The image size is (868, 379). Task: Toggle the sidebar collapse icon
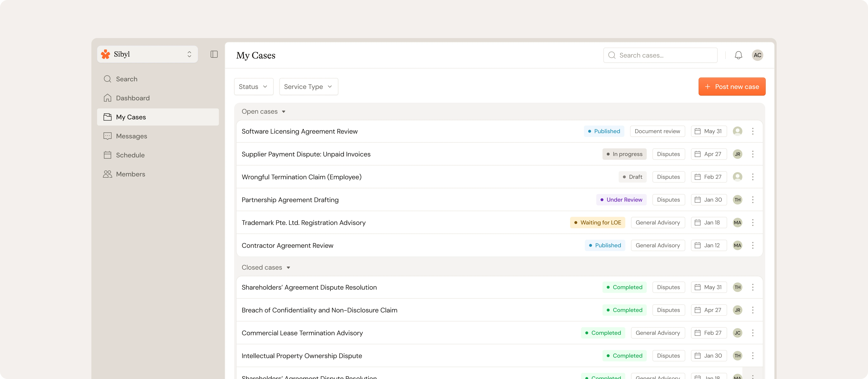coord(214,54)
